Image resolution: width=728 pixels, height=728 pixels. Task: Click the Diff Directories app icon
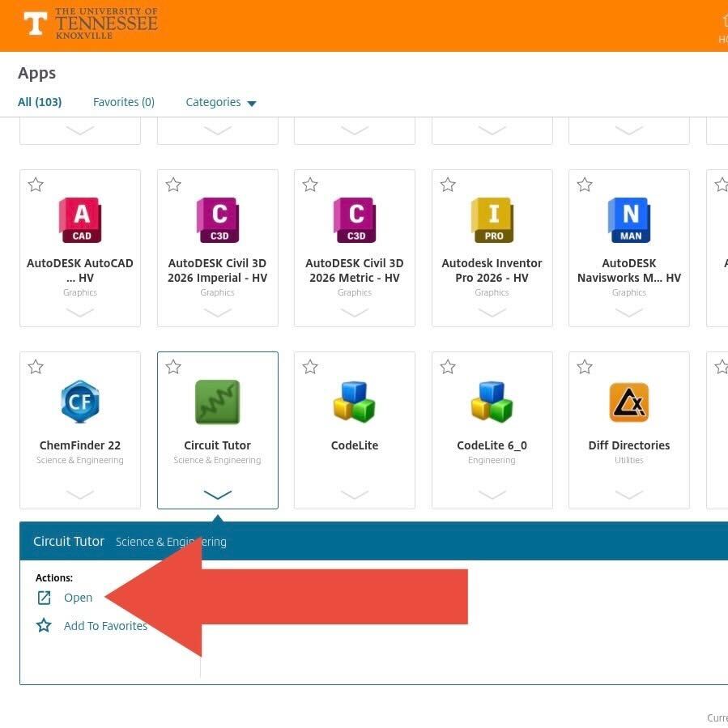tap(629, 402)
